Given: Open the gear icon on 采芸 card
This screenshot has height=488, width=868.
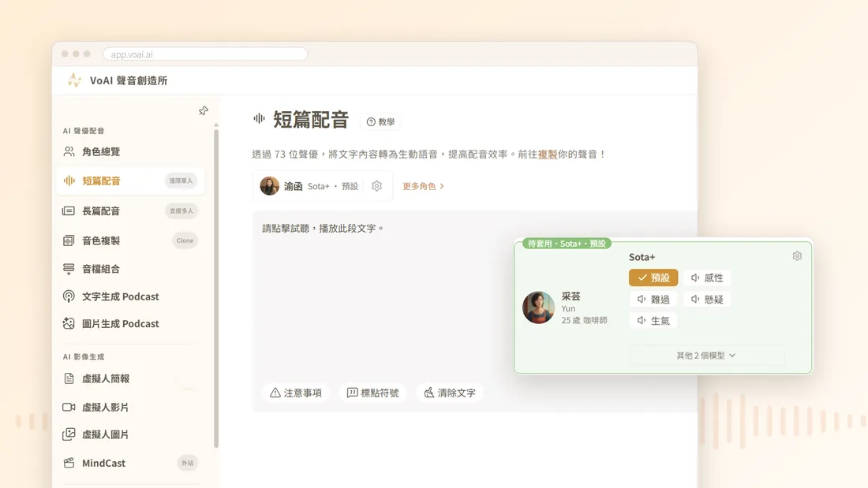Looking at the screenshot, I should point(797,255).
